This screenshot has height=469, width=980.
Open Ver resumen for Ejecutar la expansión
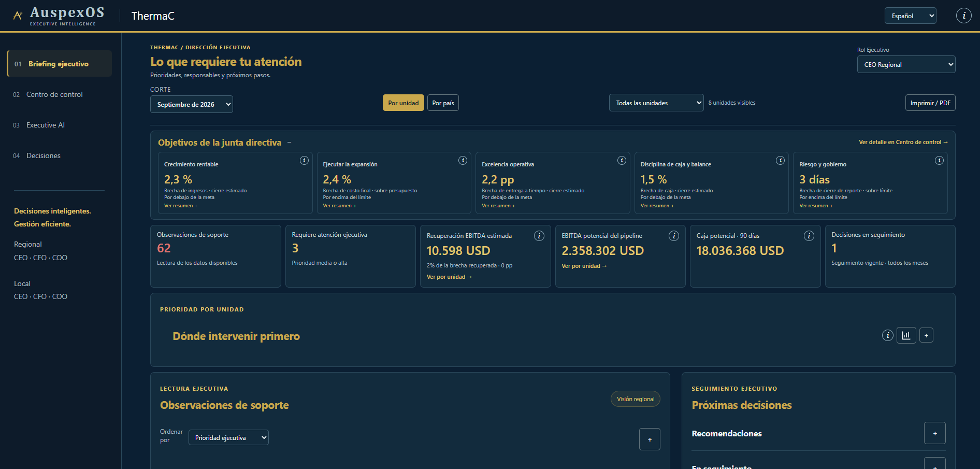(340, 206)
